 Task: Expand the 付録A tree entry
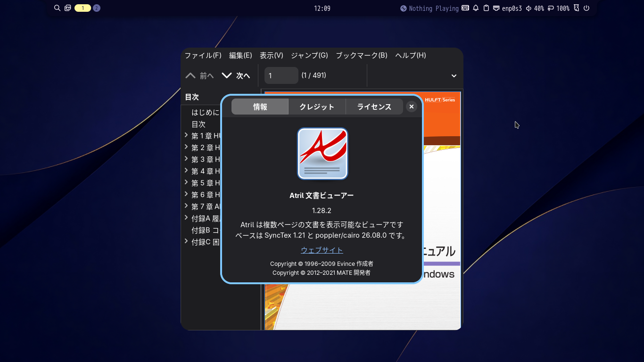point(186,218)
